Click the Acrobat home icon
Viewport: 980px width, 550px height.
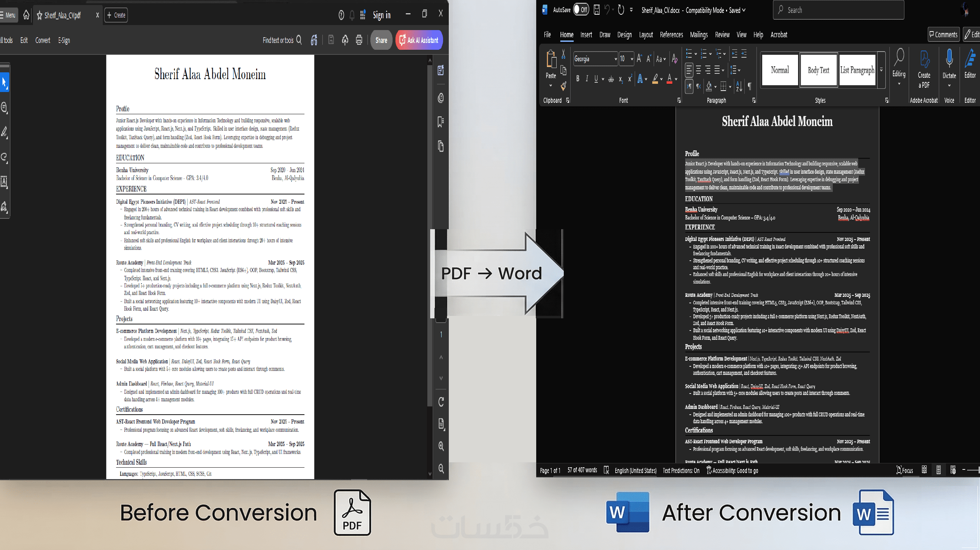26,15
